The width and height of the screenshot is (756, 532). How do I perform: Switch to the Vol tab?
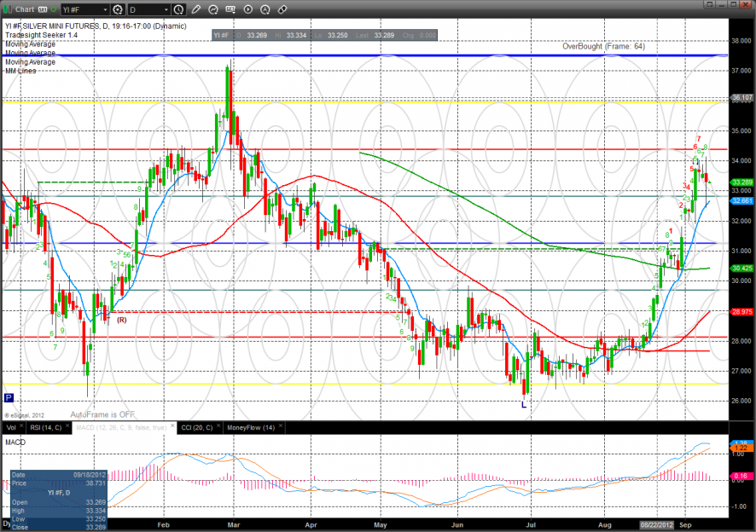11,427
